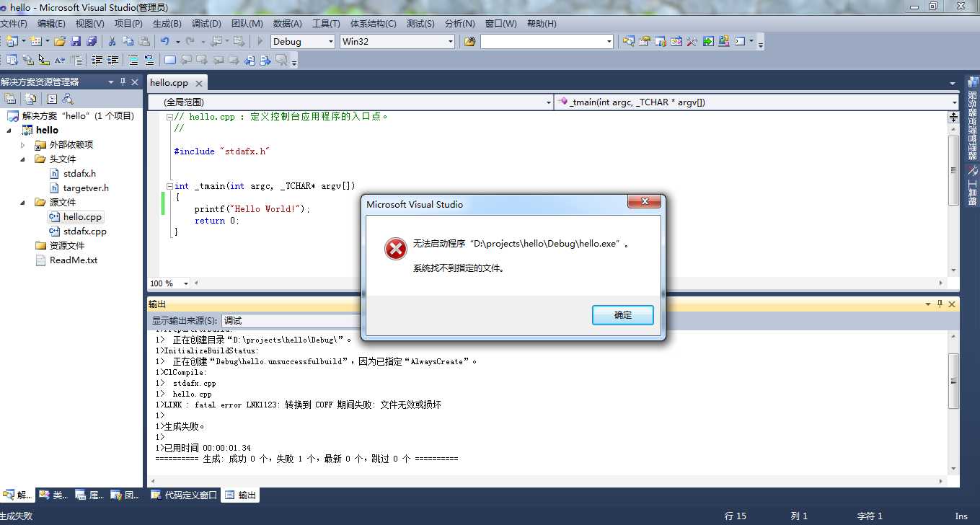
Task: Click the Toggle Bookmark icon
Action: 169,60
